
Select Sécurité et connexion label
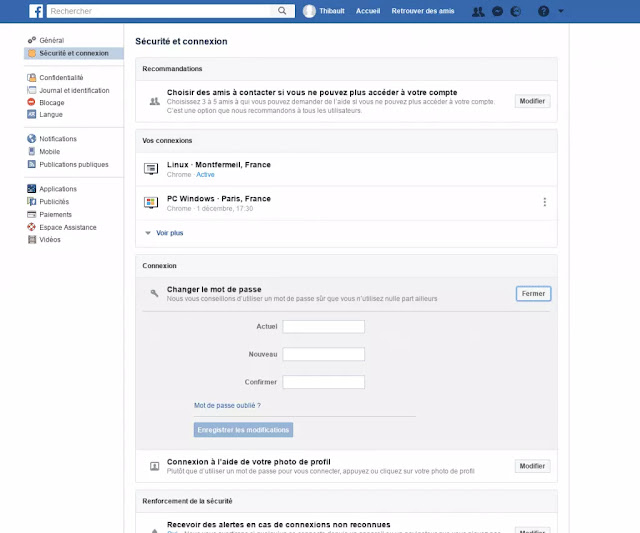[x=74, y=53]
